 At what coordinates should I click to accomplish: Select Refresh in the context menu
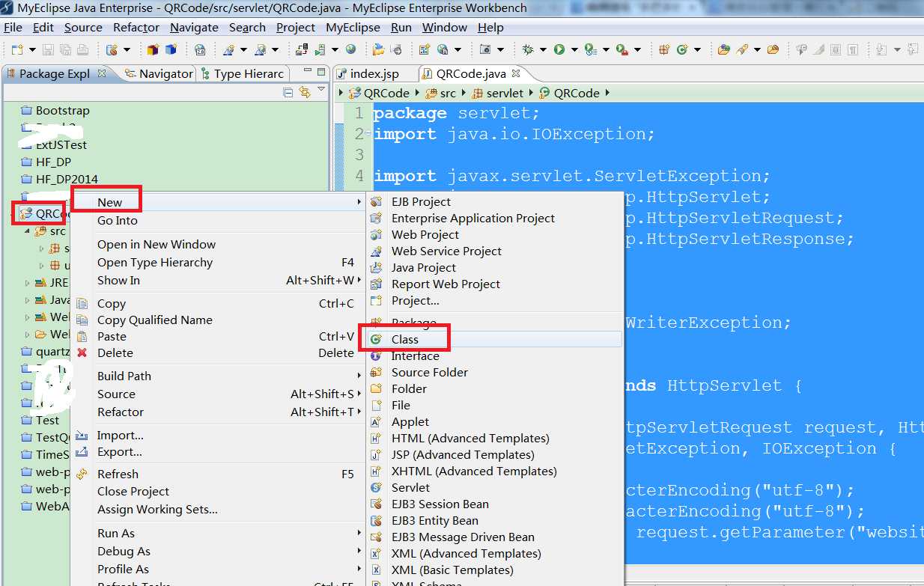218,474
